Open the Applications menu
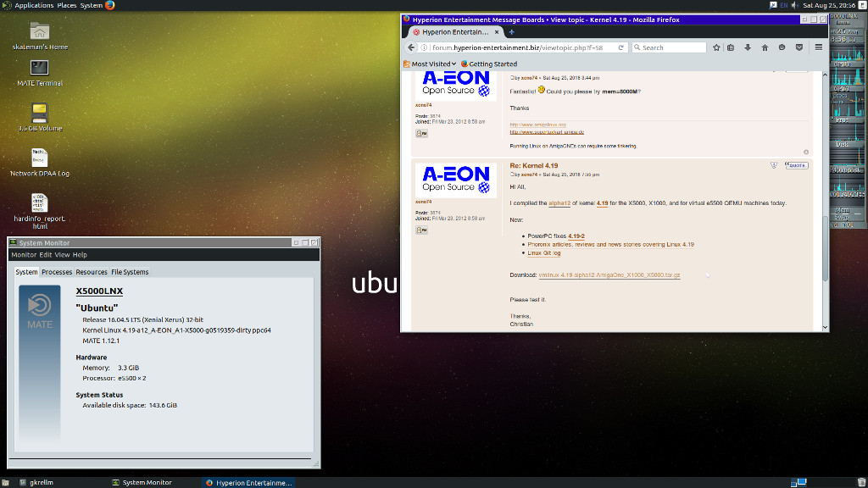This screenshot has width=868, height=488. point(34,6)
